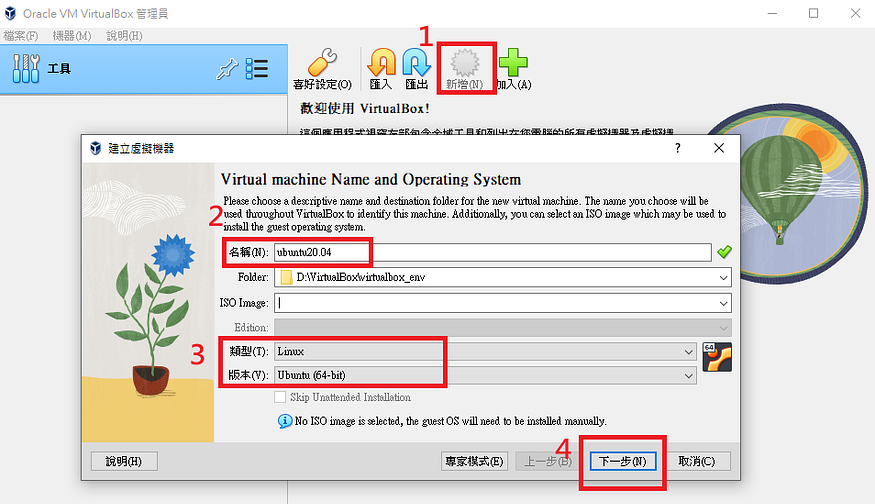Click the New machine icon (新增)
Image resolution: width=875 pixels, height=504 pixels.
click(x=465, y=63)
